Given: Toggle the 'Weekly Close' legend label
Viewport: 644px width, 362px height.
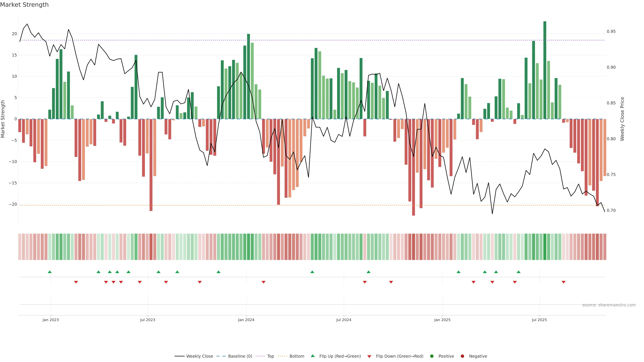Looking at the screenshot, I should 200,356.
